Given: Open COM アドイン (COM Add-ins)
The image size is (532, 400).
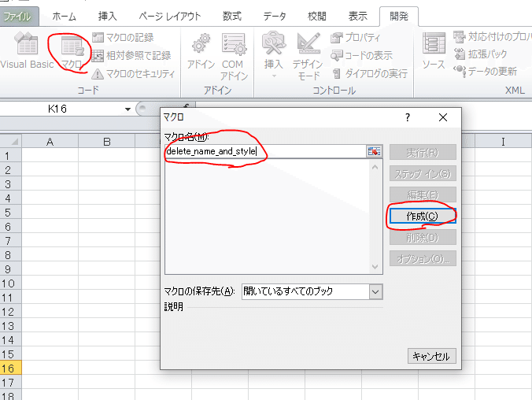Looking at the screenshot, I should pos(234,57).
